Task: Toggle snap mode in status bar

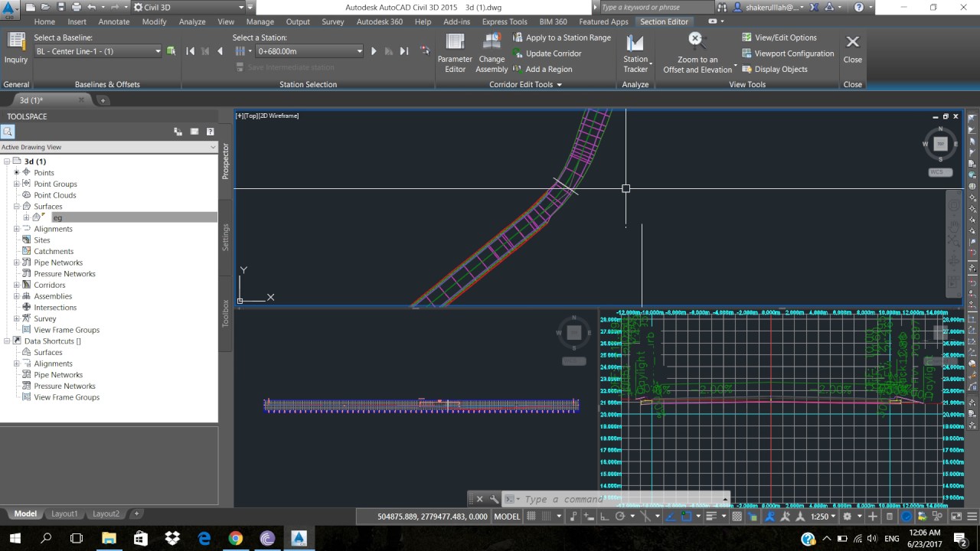Action: click(547, 517)
